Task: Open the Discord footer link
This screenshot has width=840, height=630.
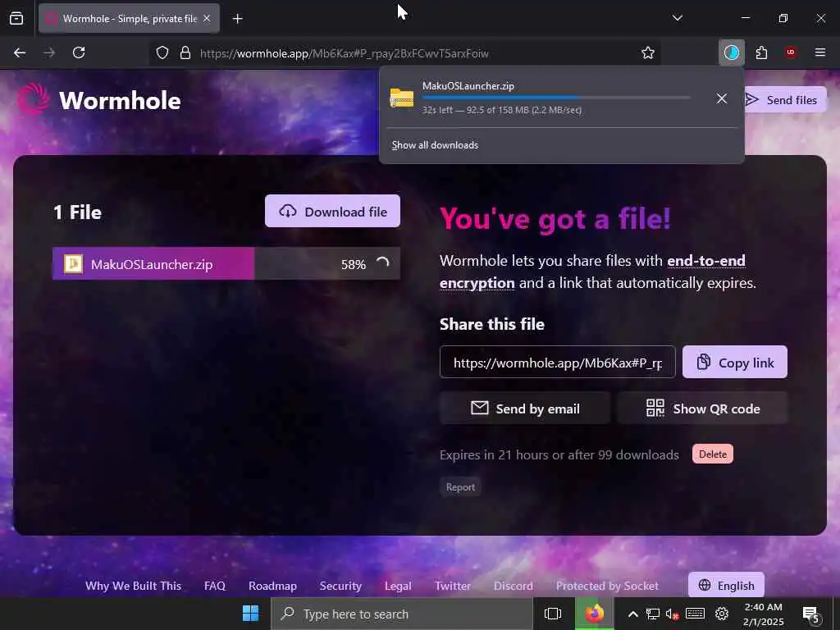Action: pos(514,586)
